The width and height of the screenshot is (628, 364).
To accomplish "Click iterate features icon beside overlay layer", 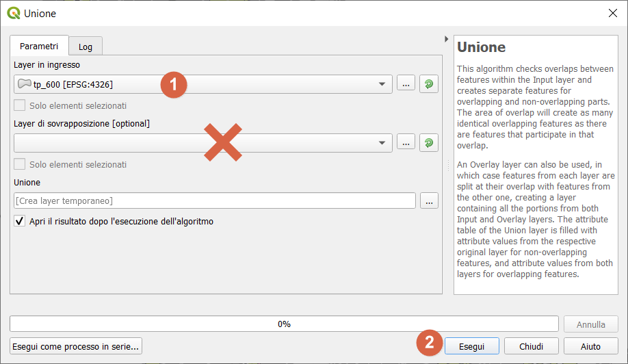I will 429,143.
